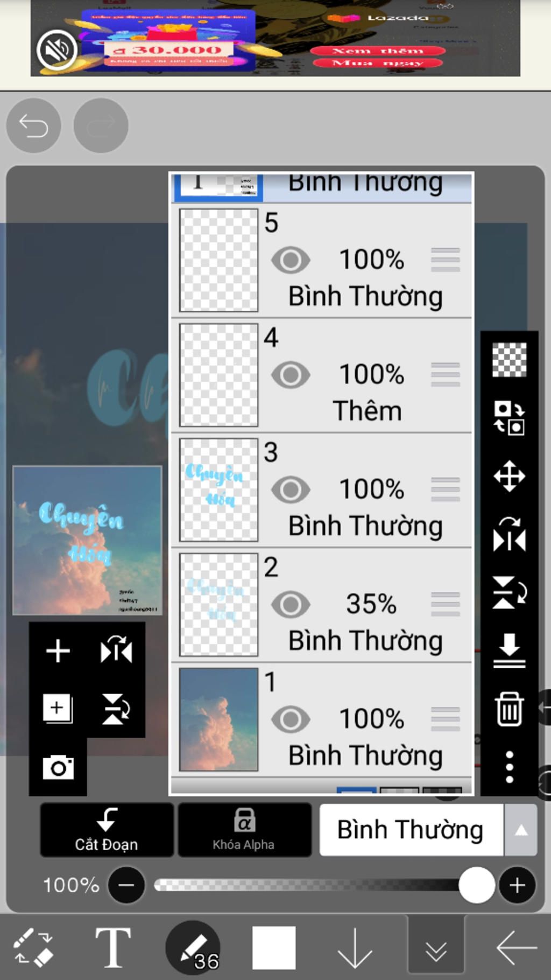Select the Text tool icon

[x=113, y=947]
